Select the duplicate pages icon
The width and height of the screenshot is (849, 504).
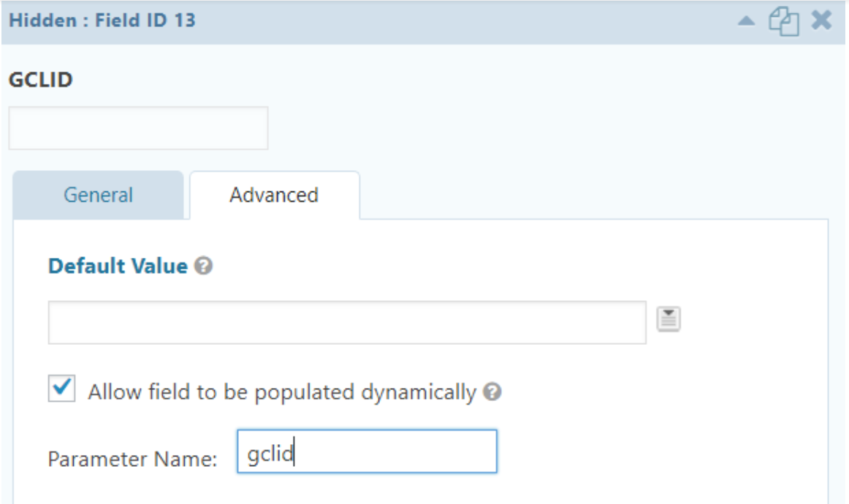click(783, 22)
